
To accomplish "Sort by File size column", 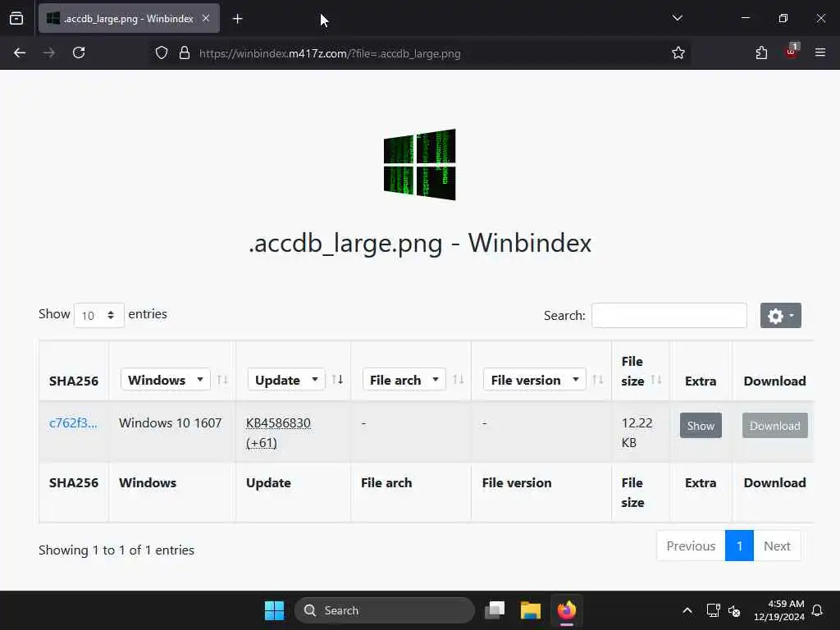I will (x=655, y=380).
